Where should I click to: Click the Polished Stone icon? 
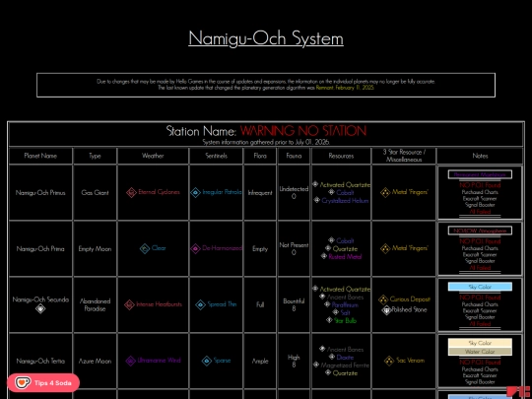[x=386, y=310]
